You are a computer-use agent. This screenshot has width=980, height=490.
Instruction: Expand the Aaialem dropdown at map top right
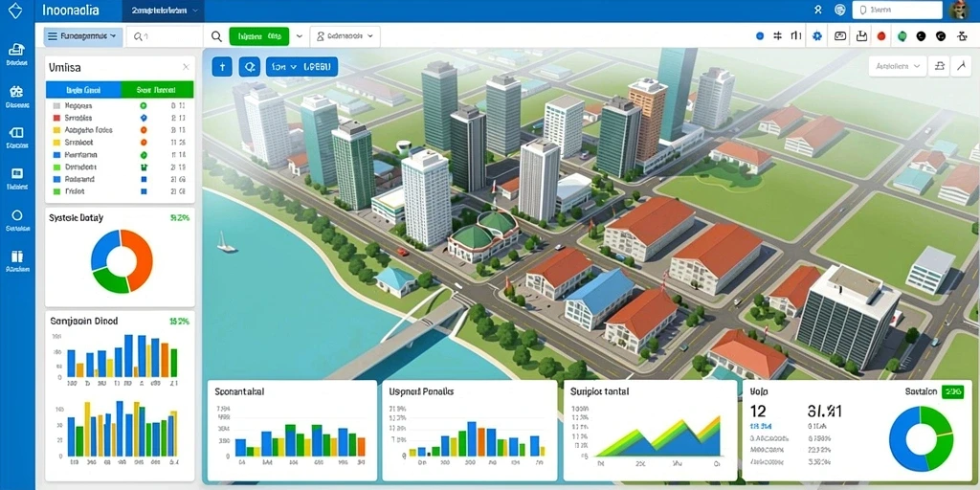point(898,66)
